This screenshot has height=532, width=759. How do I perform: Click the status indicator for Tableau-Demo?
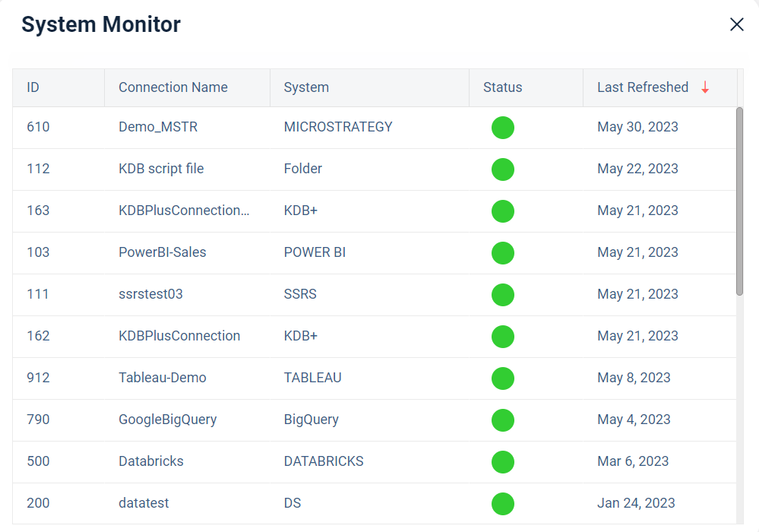[502, 378]
